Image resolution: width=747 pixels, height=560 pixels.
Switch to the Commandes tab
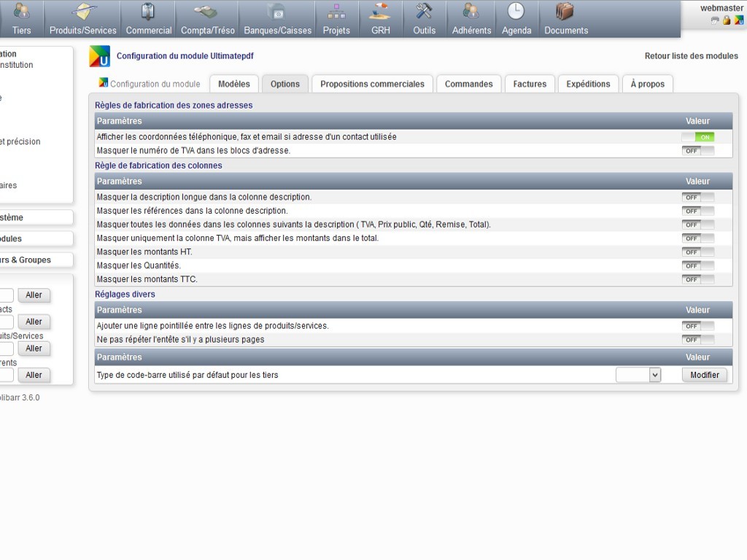point(469,84)
